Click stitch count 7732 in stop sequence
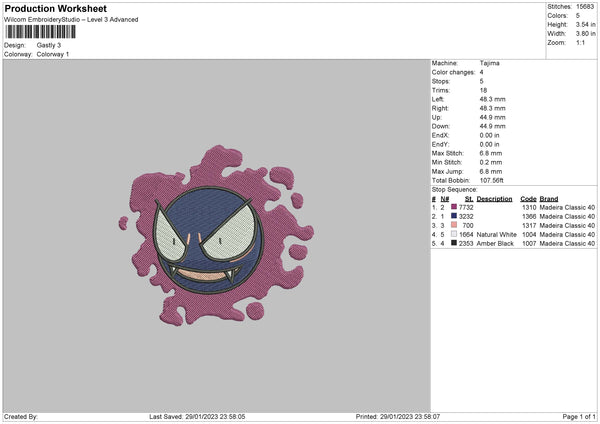The image size is (600, 424). click(x=466, y=207)
